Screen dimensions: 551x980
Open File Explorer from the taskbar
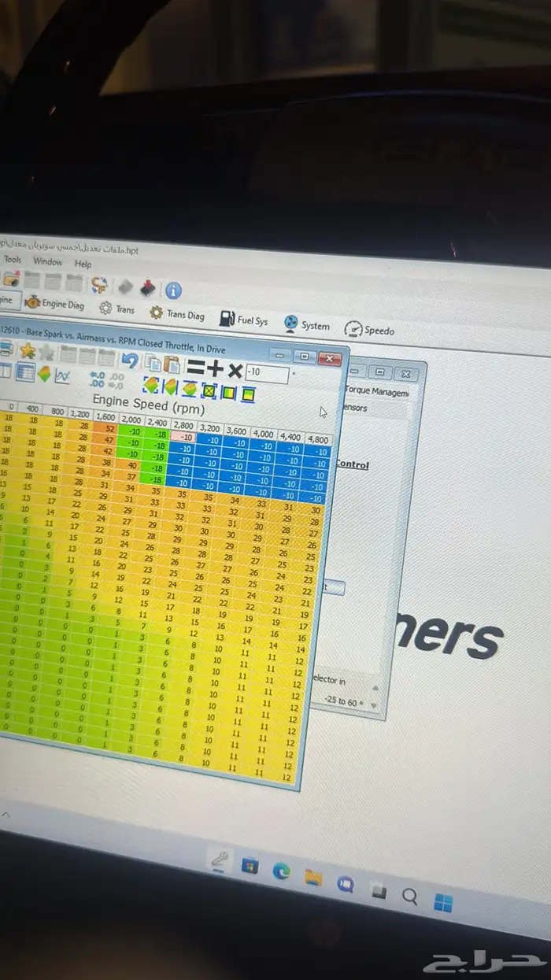point(313,877)
